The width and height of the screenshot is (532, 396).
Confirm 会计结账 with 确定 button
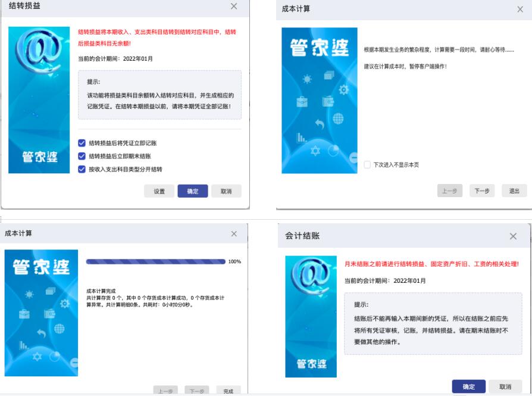tap(468, 386)
